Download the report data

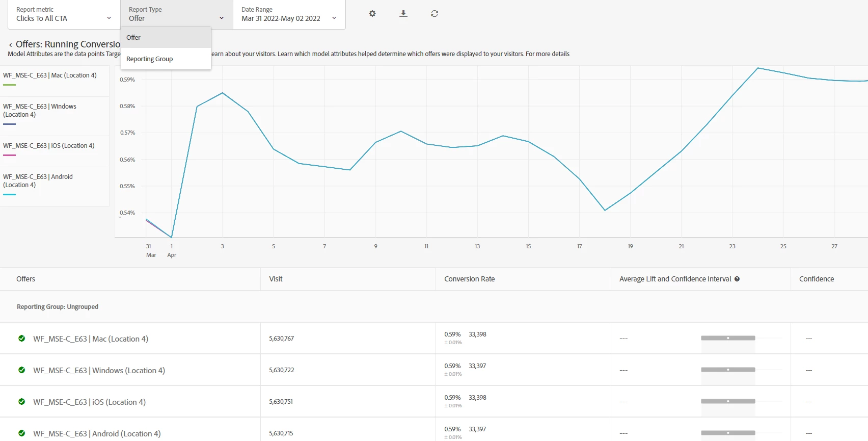click(403, 14)
